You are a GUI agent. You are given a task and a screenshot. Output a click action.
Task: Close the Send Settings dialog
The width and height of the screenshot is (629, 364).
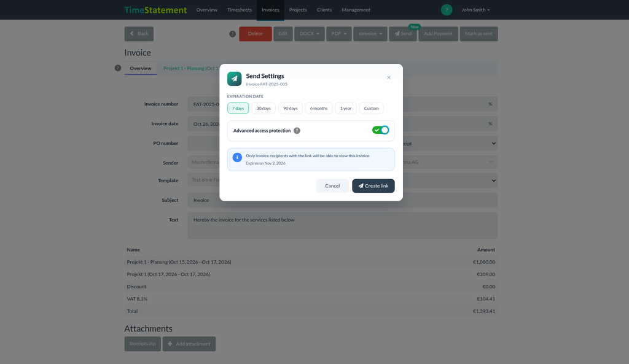[x=389, y=77]
